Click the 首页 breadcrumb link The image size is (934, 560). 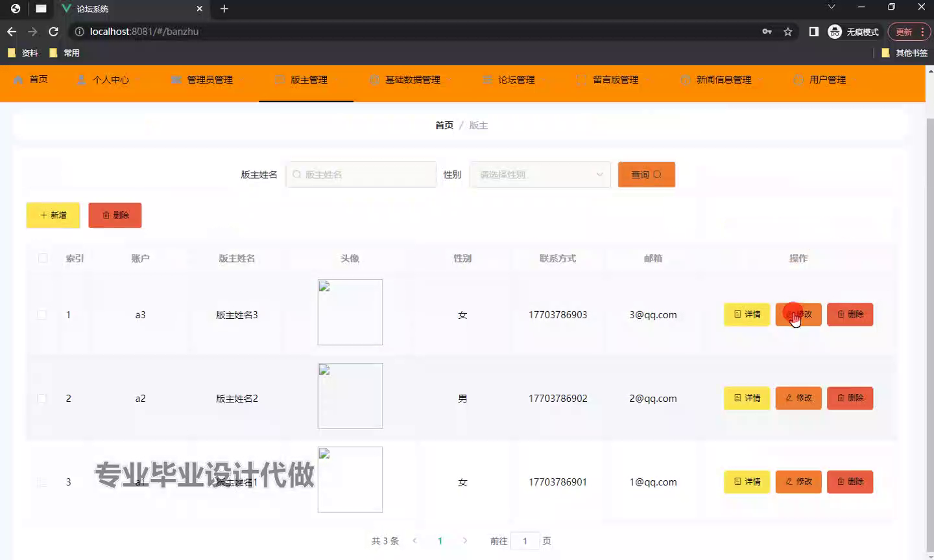444,125
